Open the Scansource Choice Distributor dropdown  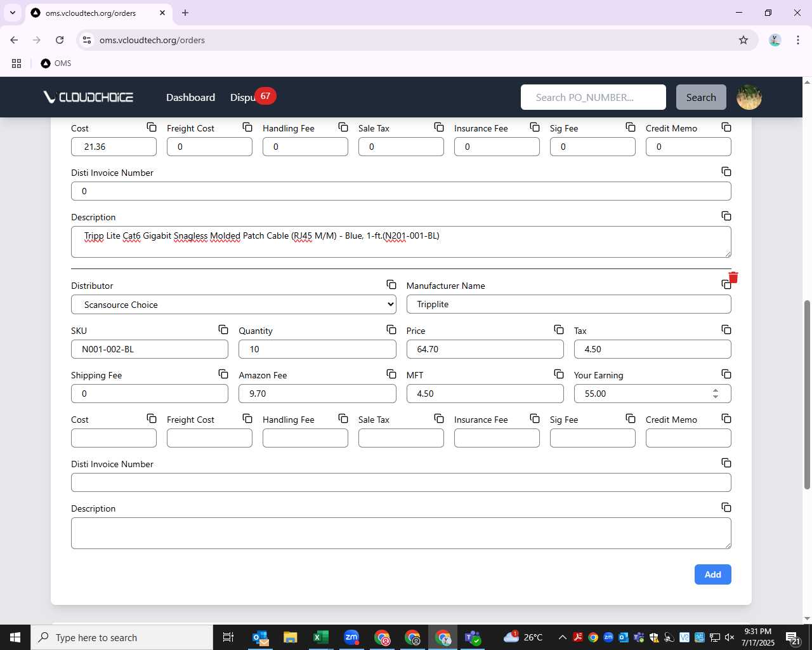[x=233, y=305]
